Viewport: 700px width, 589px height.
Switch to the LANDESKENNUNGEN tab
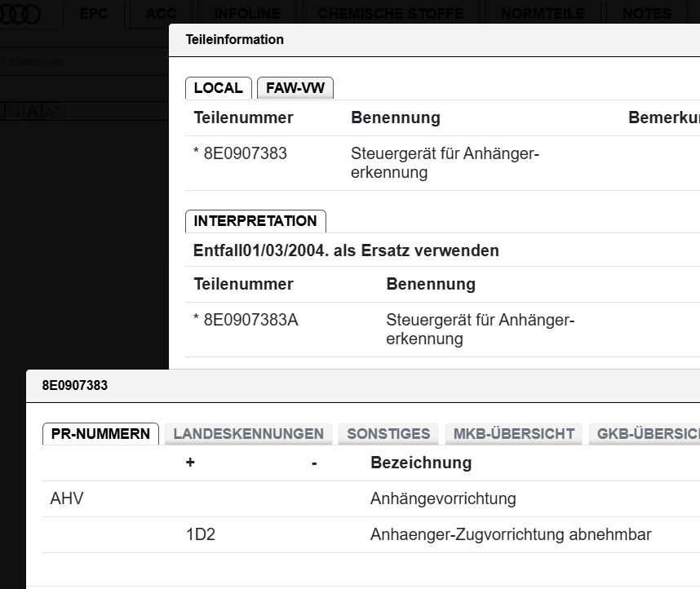(248, 434)
